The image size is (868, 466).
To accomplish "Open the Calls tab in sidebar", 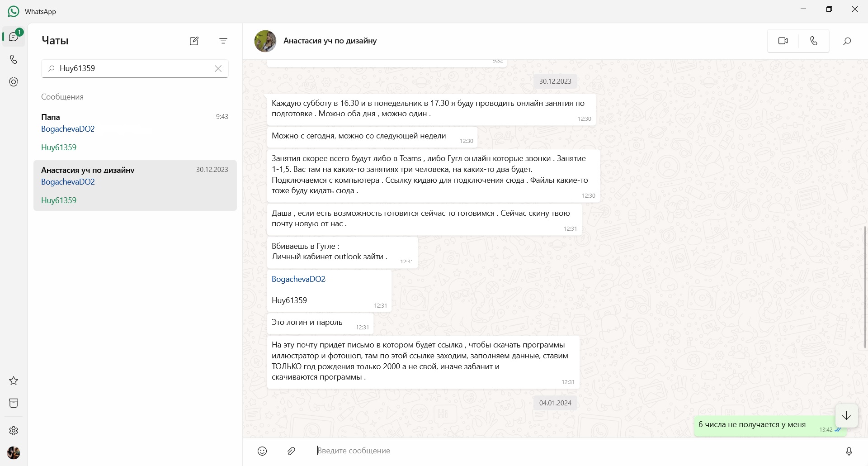I will coord(14,59).
